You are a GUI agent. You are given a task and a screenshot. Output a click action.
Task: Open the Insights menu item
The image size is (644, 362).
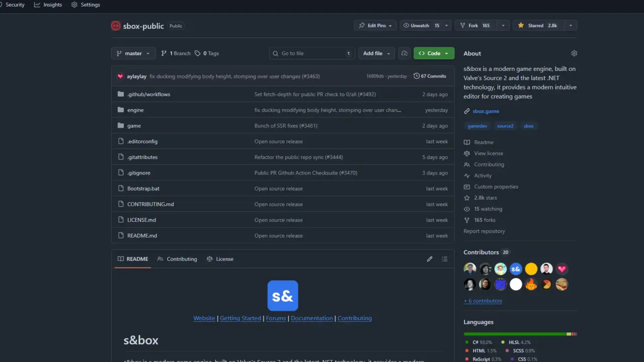coord(48,5)
